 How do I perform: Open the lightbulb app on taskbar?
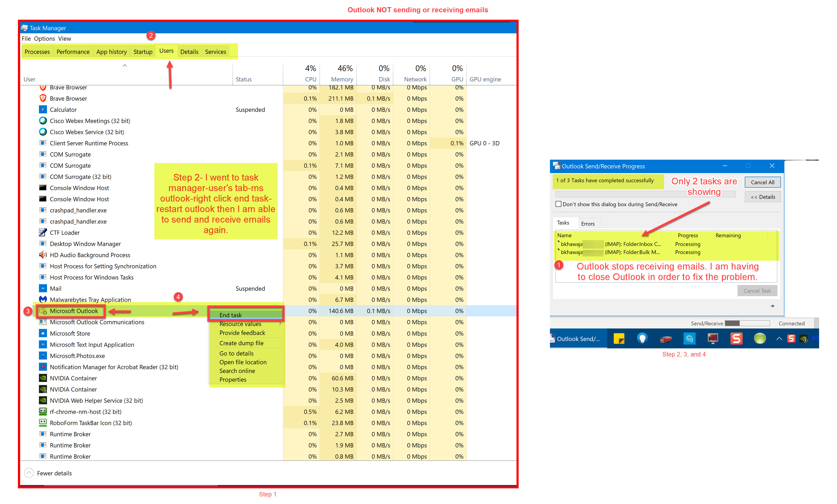(642, 339)
